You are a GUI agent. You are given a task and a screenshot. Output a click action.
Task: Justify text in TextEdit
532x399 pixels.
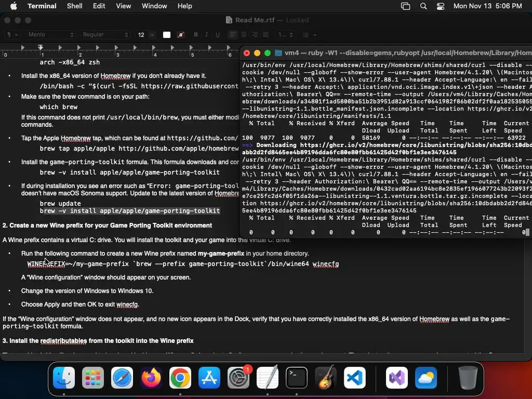coord(265,35)
